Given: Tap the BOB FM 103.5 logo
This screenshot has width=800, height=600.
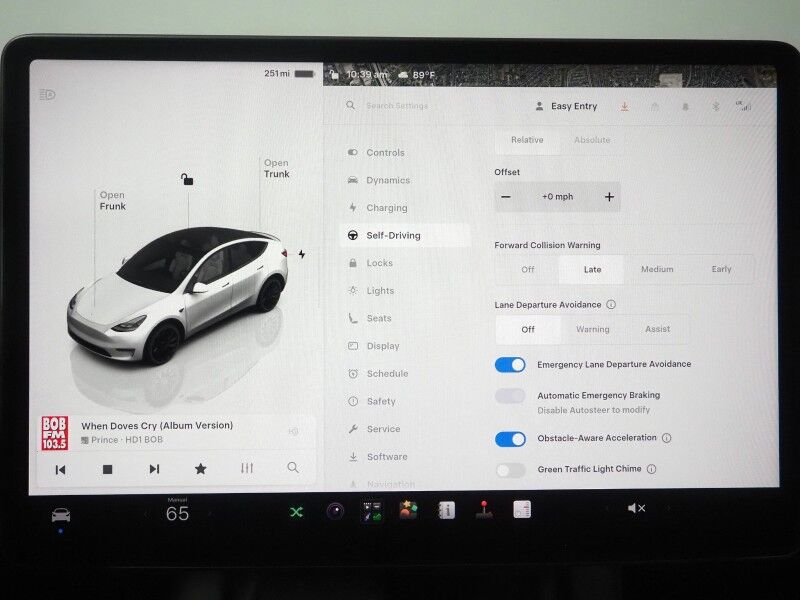Looking at the screenshot, I should [x=55, y=433].
